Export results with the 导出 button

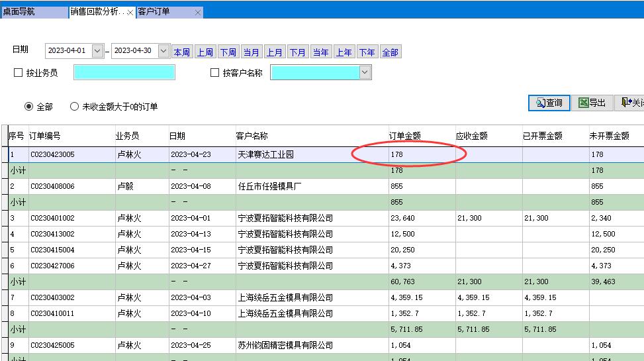592,103
